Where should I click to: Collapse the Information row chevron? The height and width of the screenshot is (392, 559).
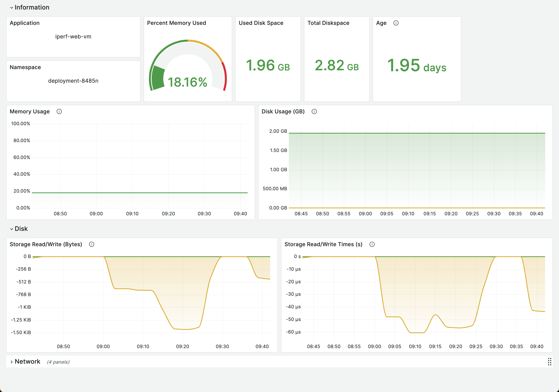tap(11, 8)
